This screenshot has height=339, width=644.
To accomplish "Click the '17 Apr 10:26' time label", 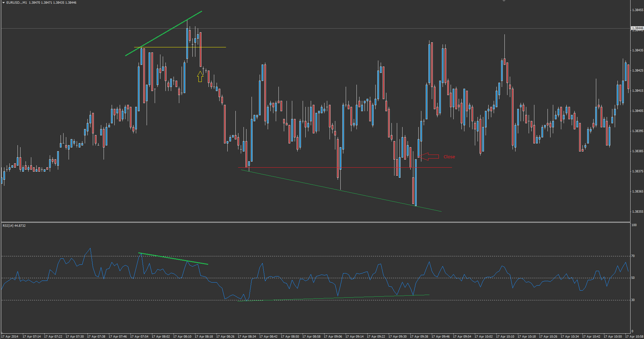I will tap(548, 336).
